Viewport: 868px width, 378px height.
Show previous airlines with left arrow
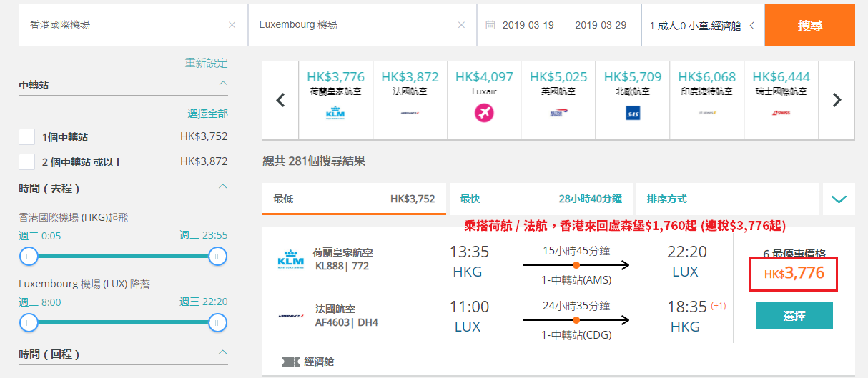(281, 100)
